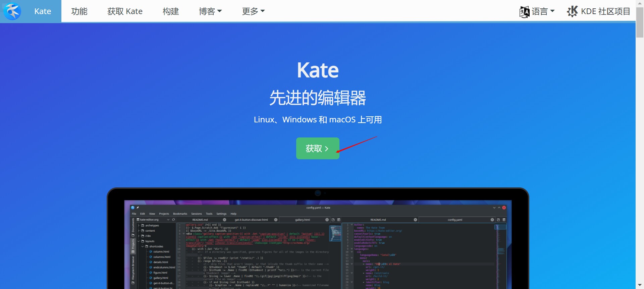Open the 构建 navigation link
The height and width of the screenshot is (289, 644).
click(x=171, y=11)
